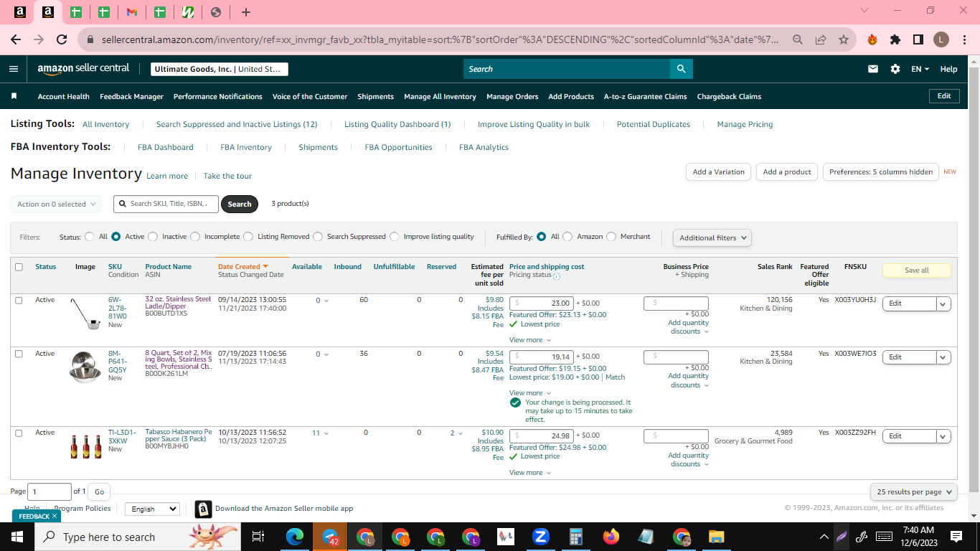Open Listing Quality Dashboard tab
The image size is (980, 551).
397,124
